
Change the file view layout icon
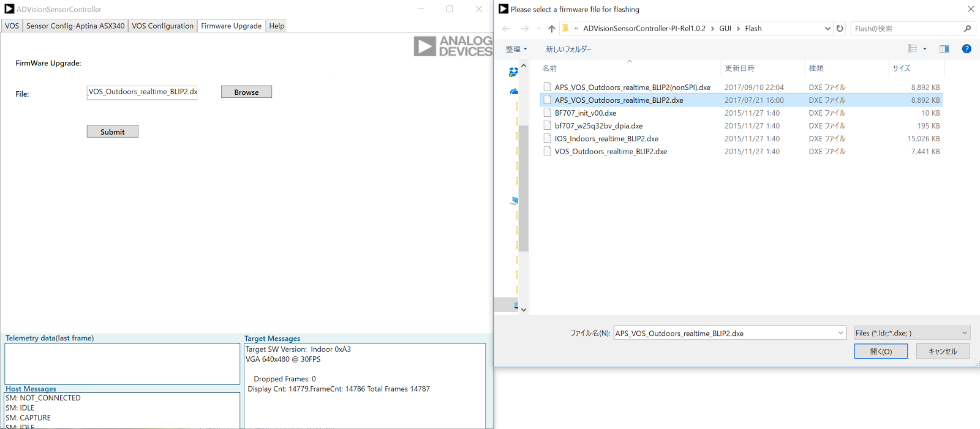click(913, 49)
